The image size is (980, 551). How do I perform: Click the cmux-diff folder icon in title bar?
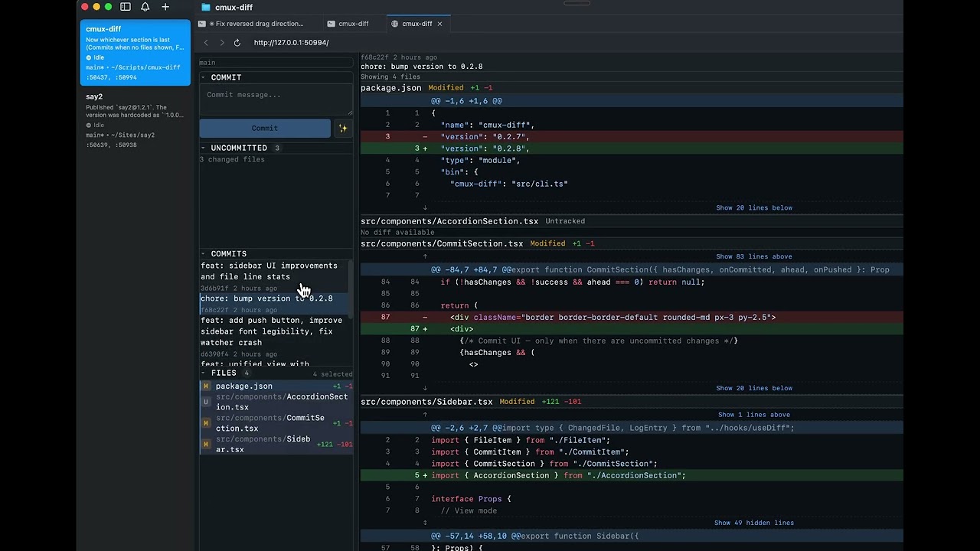(205, 7)
